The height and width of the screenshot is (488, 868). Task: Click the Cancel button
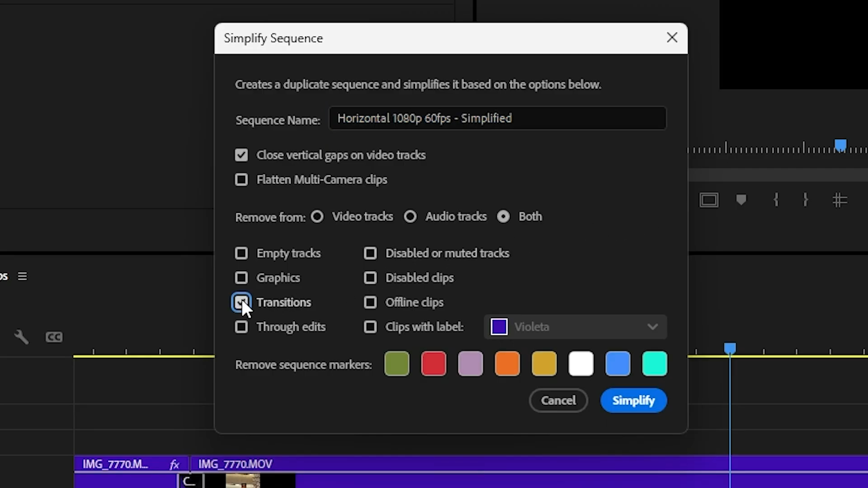tap(558, 400)
